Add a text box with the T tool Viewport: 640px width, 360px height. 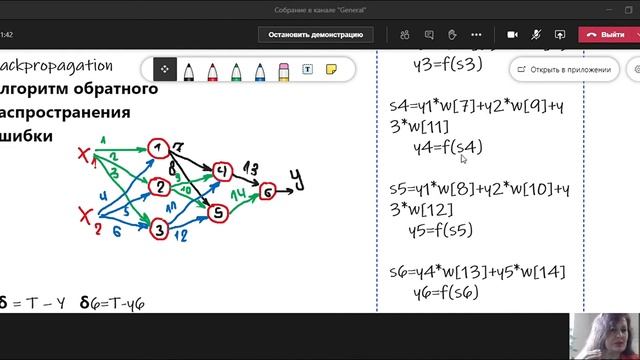click(x=307, y=69)
